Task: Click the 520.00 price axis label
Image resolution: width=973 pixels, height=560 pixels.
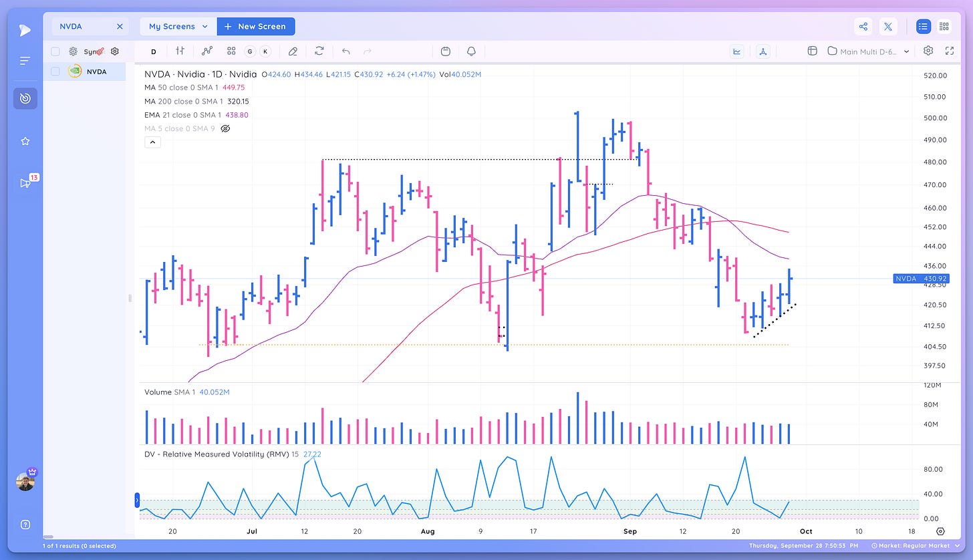Action: click(x=935, y=76)
